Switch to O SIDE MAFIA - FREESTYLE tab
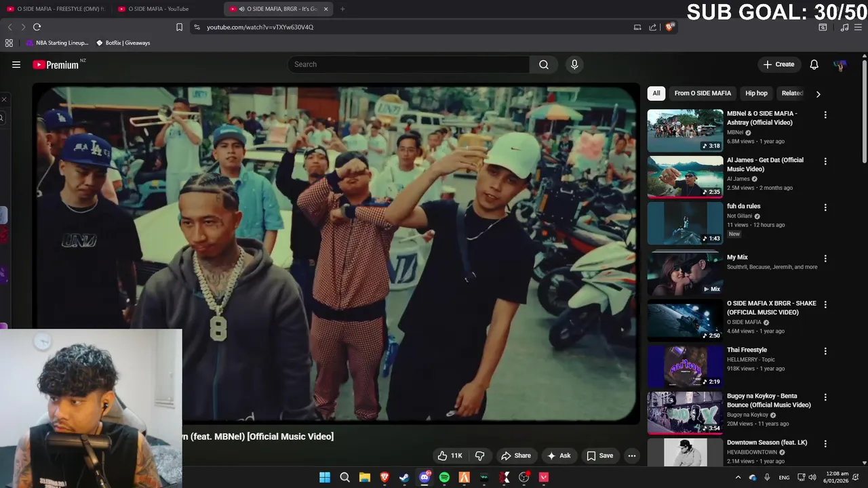868x488 pixels. (56, 9)
